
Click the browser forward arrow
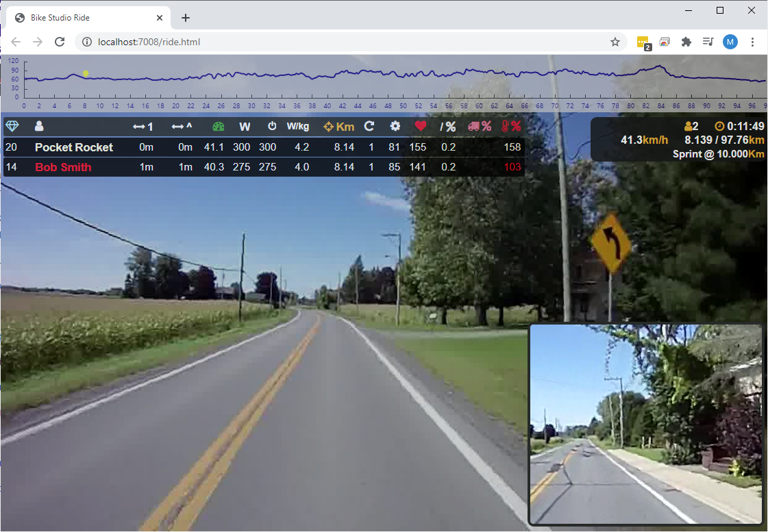coord(38,42)
